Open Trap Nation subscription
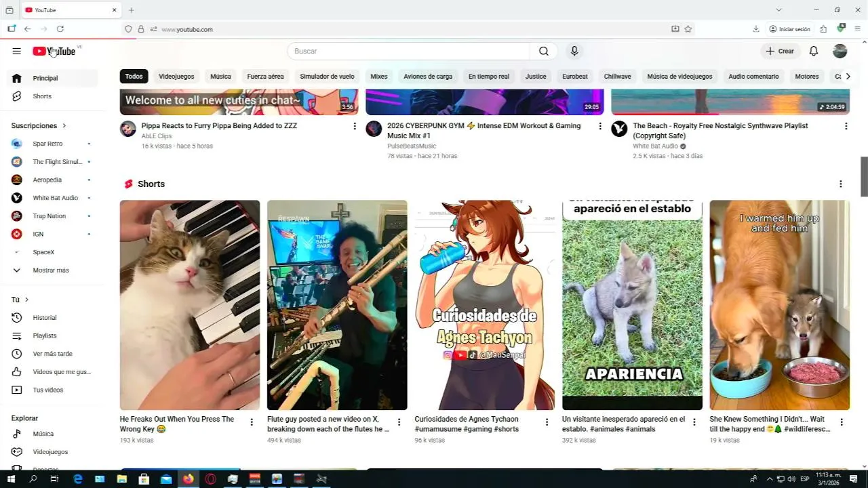This screenshot has width=868, height=488. pos(53,216)
